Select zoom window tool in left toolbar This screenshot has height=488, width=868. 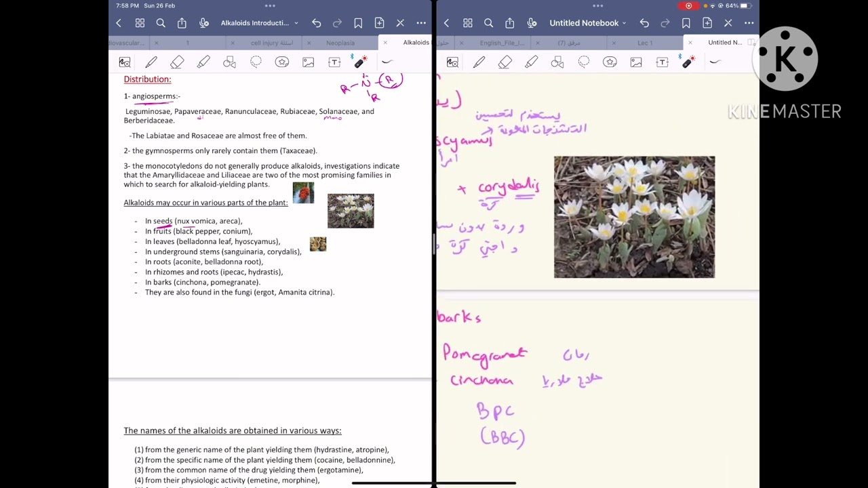pyautogui.click(x=125, y=62)
